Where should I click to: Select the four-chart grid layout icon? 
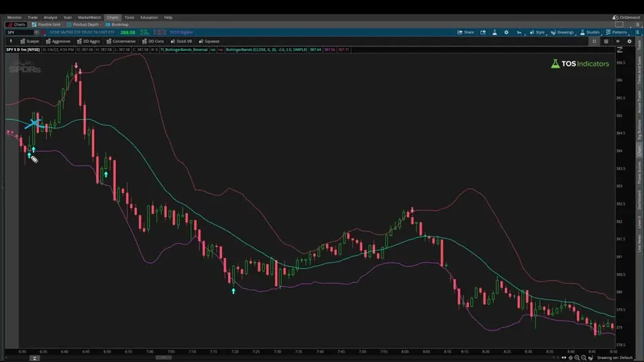click(606, 41)
